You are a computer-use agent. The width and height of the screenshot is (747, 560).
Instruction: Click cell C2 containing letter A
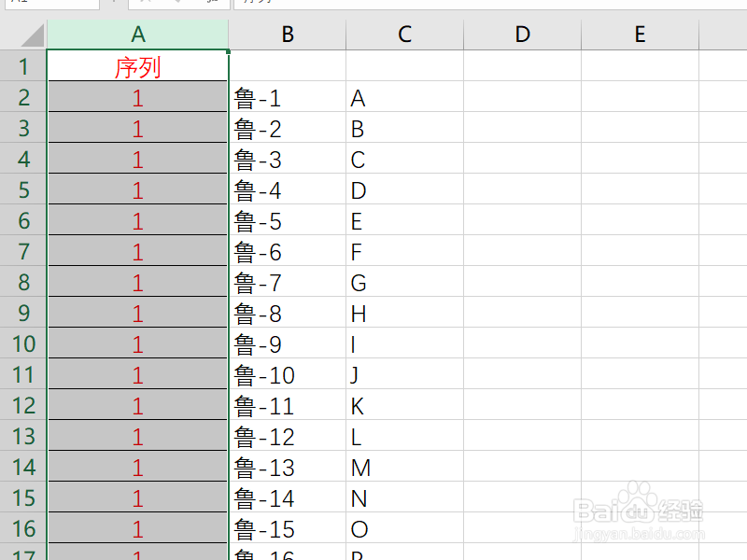click(404, 97)
